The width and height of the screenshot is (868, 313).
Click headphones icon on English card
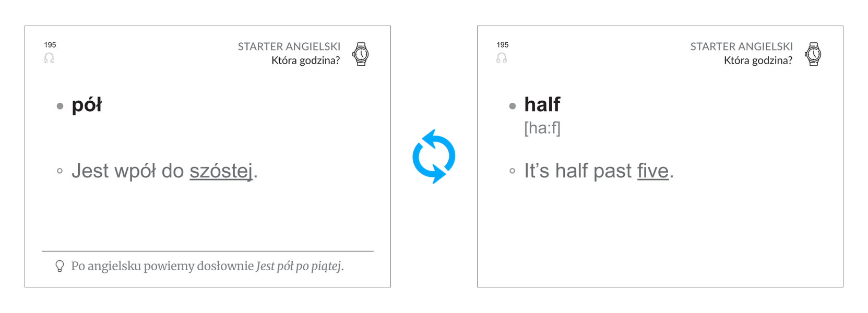pyautogui.click(x=502, y=58)
